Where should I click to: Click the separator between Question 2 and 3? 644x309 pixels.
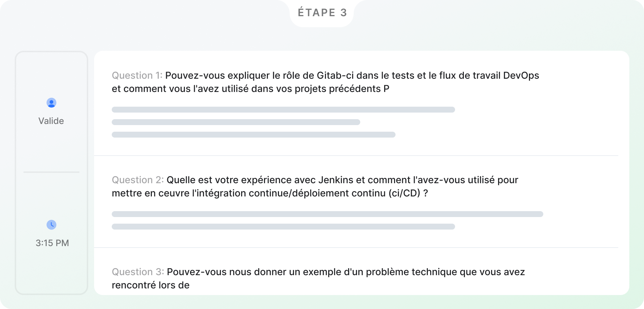(x=356, y=248)
